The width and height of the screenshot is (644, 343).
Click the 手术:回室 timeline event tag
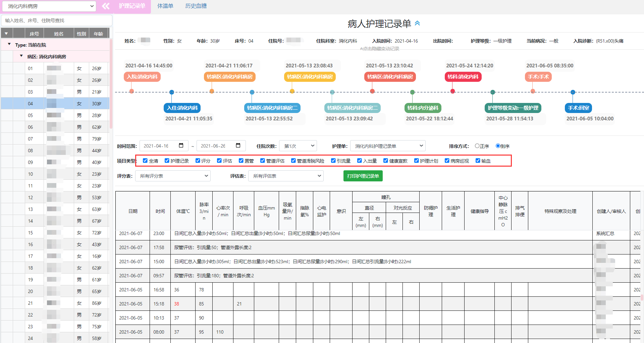point(578,108)
